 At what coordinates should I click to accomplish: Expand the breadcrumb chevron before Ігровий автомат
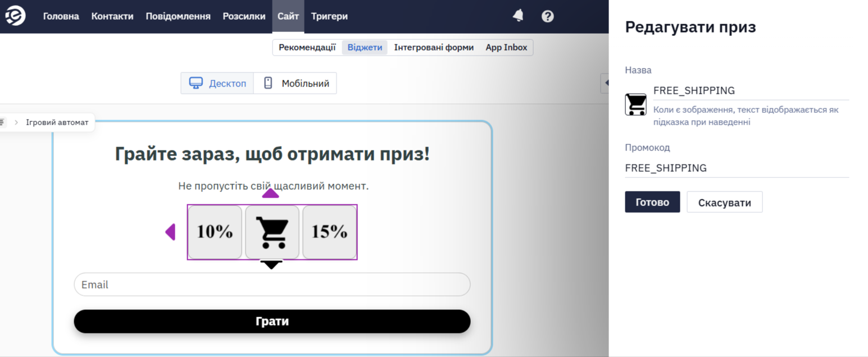tap(16, 122)
